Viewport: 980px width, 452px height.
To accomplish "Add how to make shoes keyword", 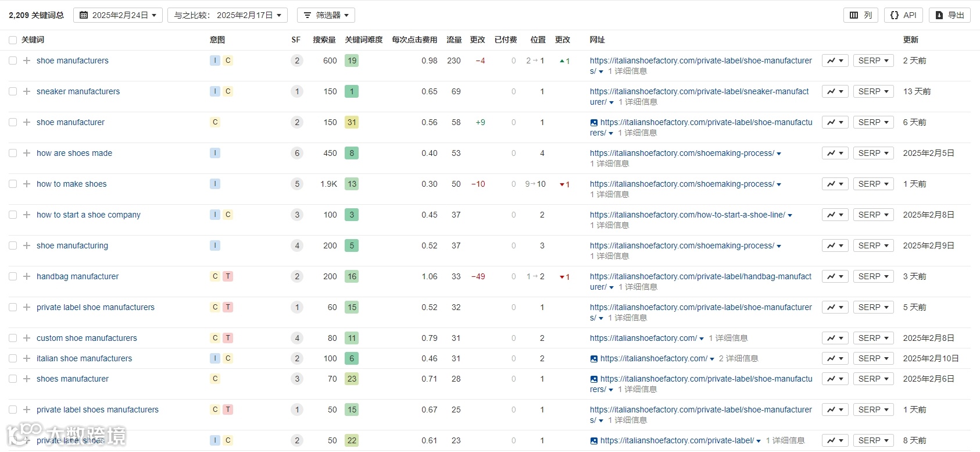I will tap(27, 184).
